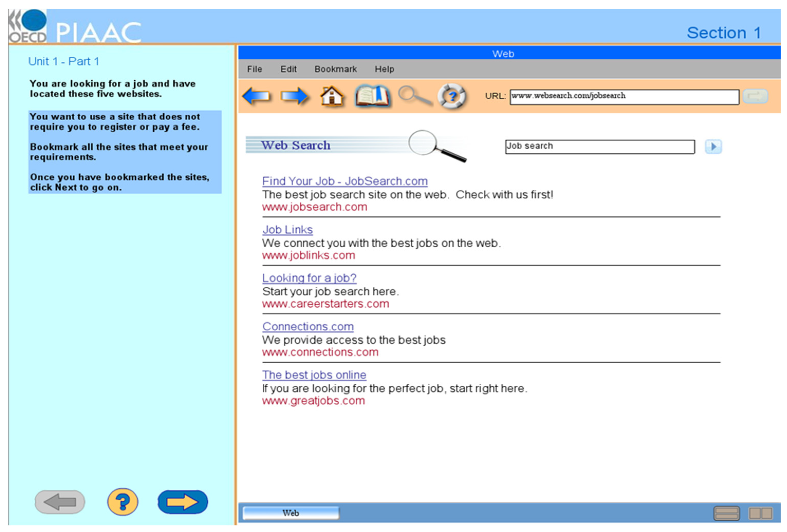Image resolution: width=787 pixels, height=532 pixels.
Task: Click the Web Search submit arrow
Action: coord(713,147)
